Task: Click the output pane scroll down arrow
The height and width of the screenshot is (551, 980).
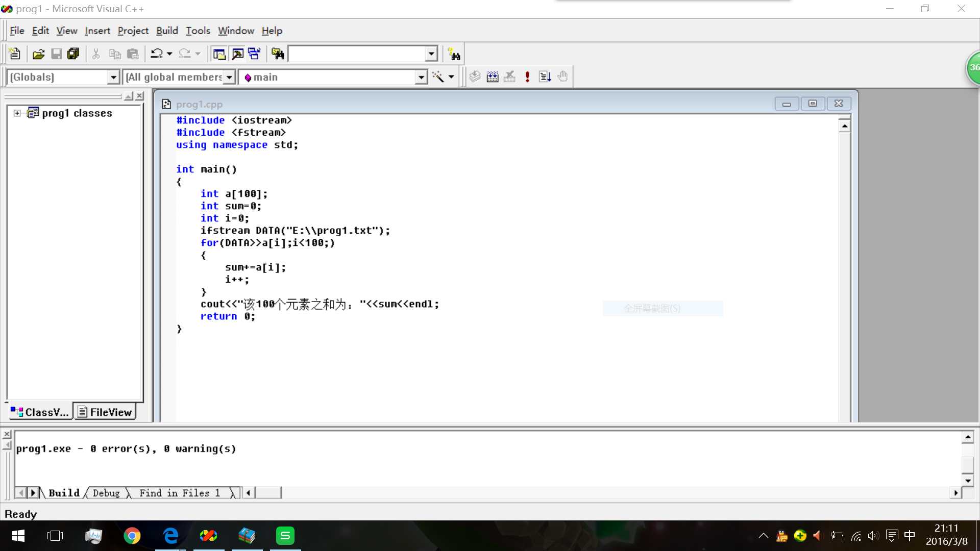Action: click(x=968, y=481)
